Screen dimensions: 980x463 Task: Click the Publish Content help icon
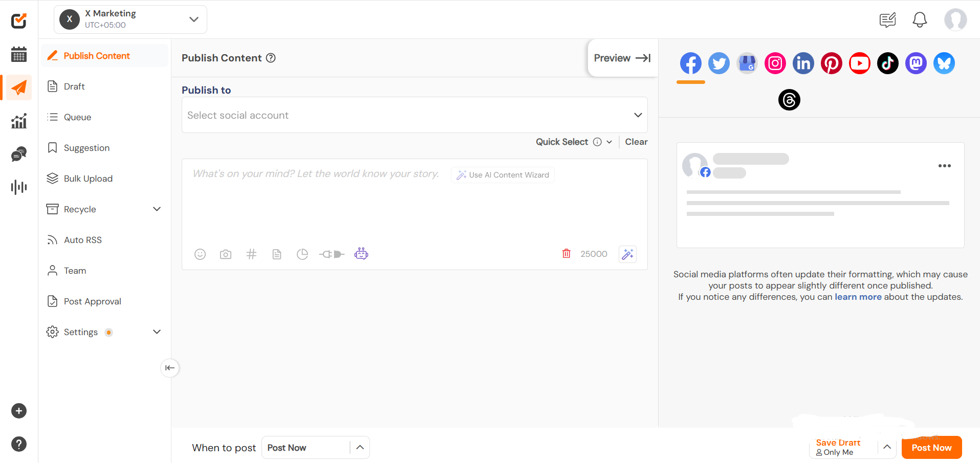coord(271,58)
